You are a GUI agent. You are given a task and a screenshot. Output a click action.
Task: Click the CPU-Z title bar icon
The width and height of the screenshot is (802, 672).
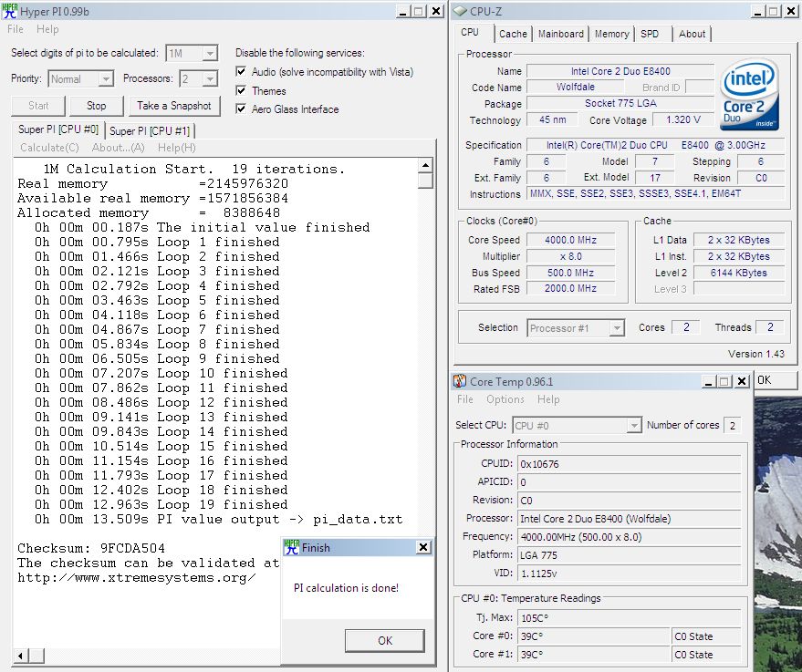point(461,11)
